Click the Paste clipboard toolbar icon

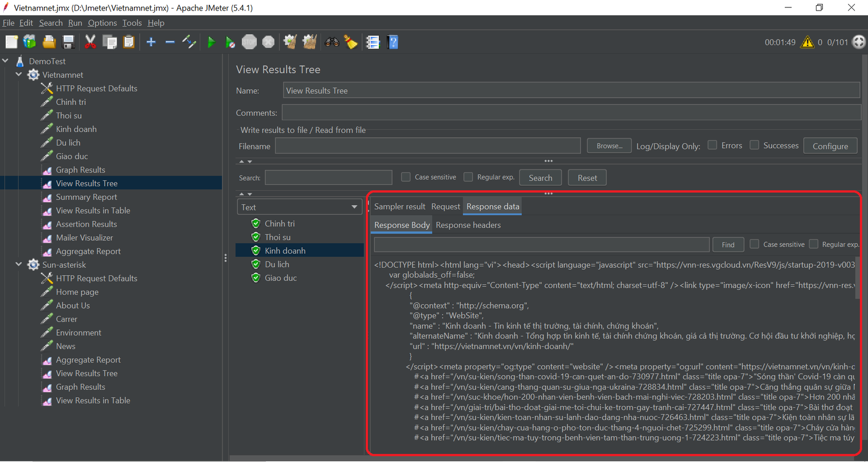pos(129,42)
